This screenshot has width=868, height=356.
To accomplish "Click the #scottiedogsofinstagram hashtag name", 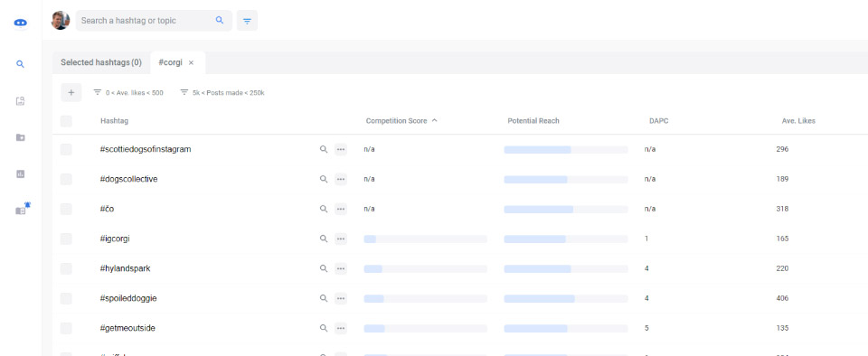I will pyautogui.click(x=146, y=149).
